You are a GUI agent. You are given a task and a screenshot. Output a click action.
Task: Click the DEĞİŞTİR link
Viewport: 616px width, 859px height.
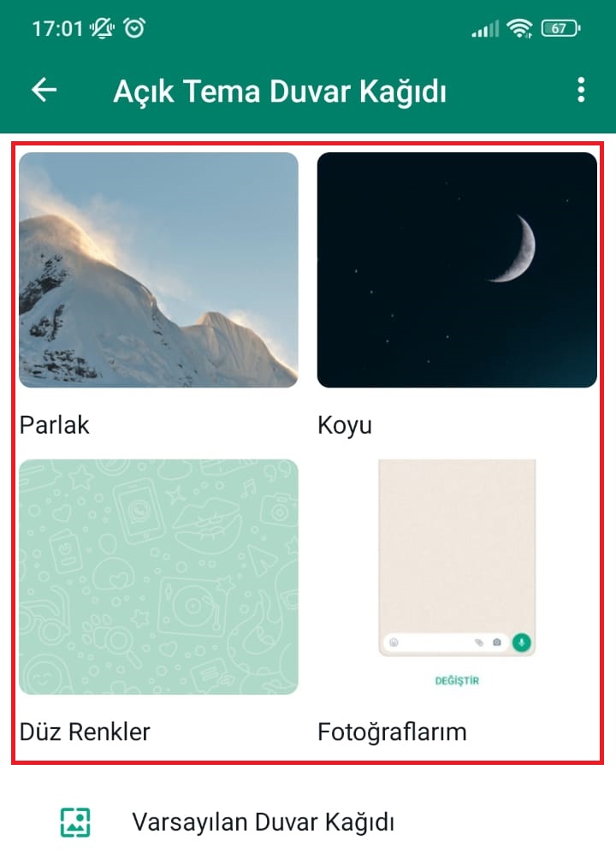tap(457, 681)
